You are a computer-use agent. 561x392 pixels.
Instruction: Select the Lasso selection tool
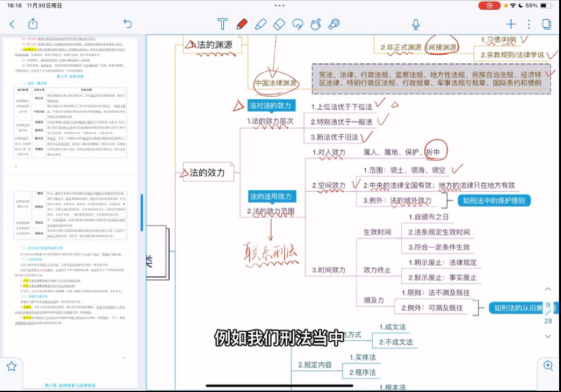(x=298, y=24)
